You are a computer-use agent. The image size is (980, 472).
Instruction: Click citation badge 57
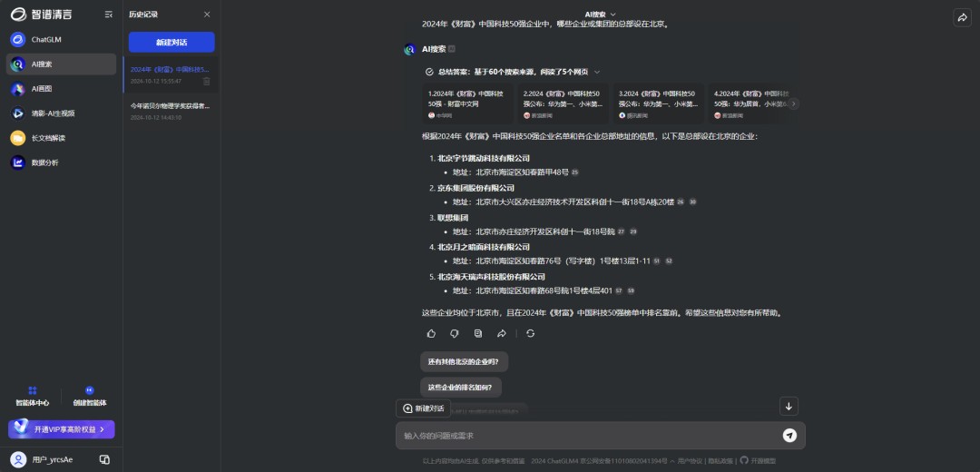point(619,290)
